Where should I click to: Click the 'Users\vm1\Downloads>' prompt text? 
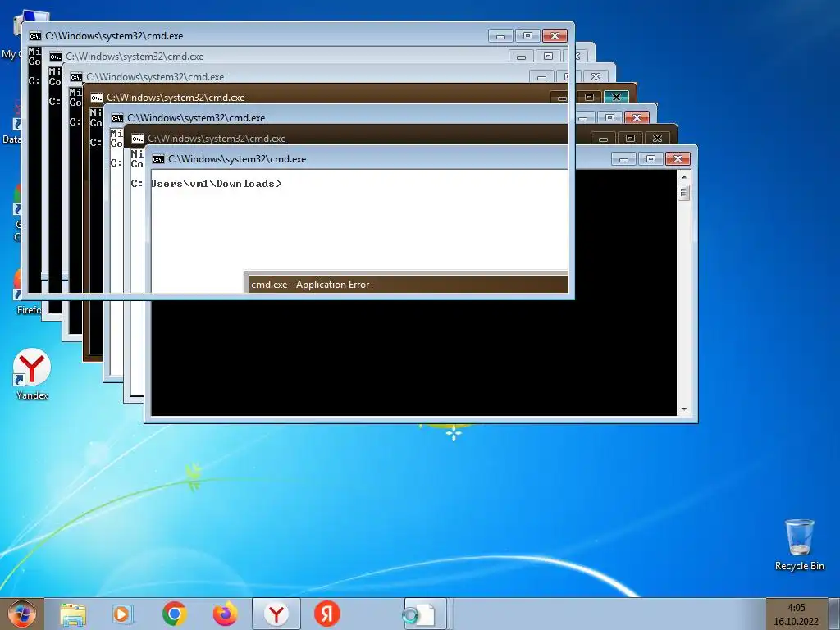pos(217,184)
